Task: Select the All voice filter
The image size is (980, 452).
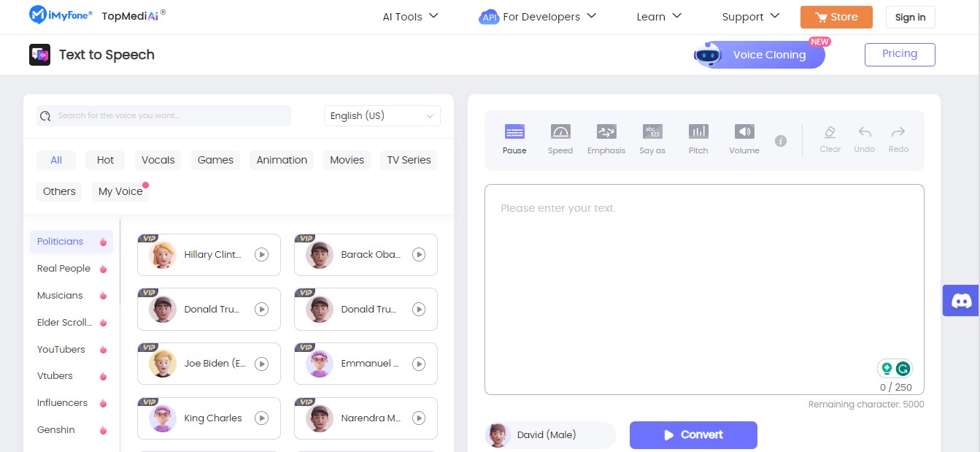Action: click(x=56, y=160)
